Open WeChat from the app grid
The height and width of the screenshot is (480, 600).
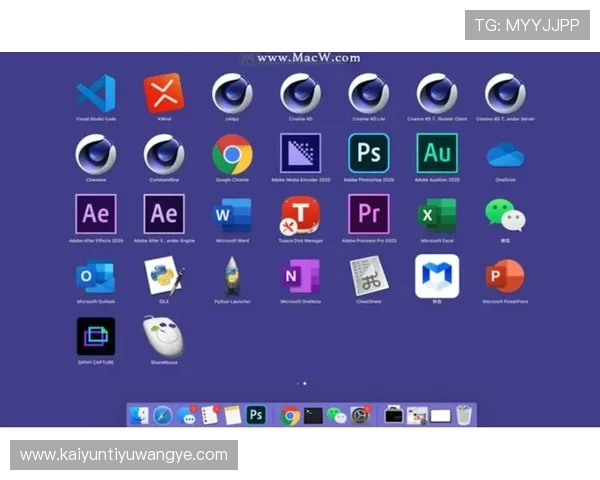tap(505, 214)
